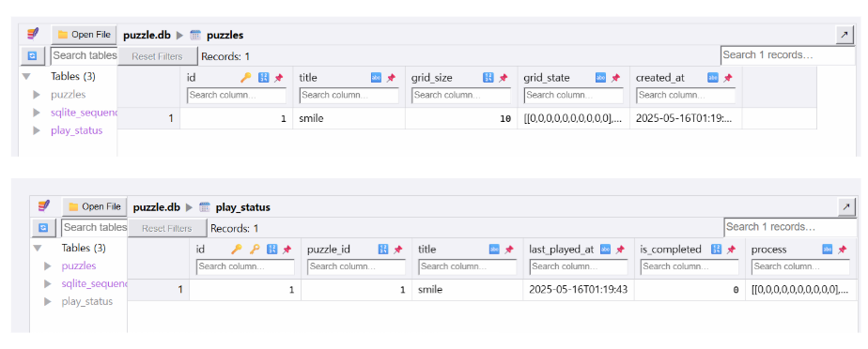Pop out the puzzles table view with arrow button
Image resolution: width=868 pixels, height=349 pixels.
click(x=845, y=35)
